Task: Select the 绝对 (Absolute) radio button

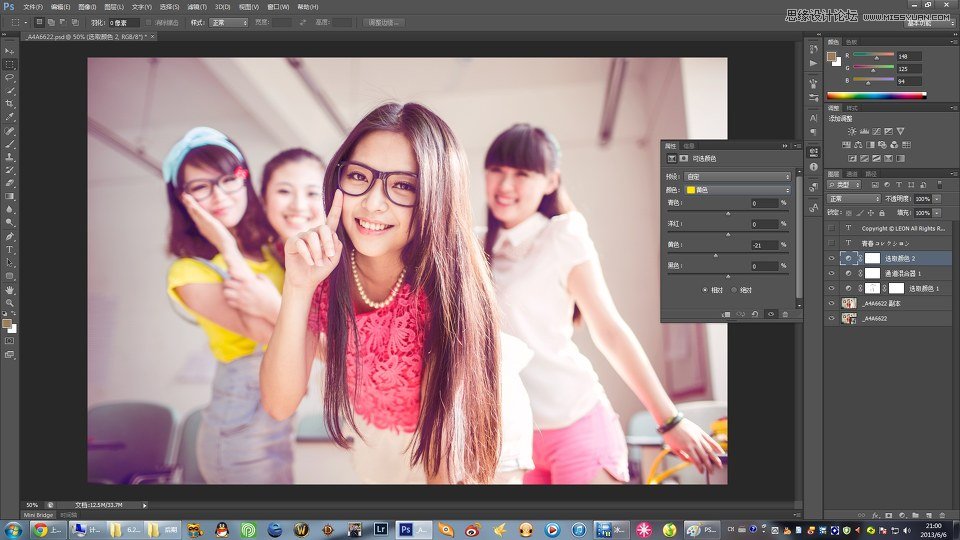Action: (734, 290)
